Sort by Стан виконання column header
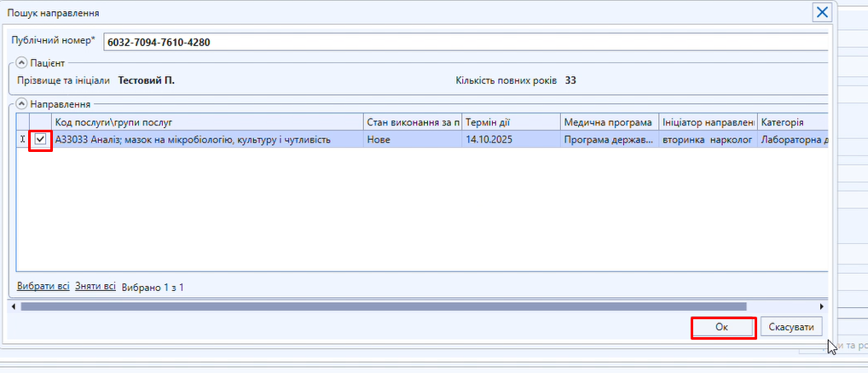This screenshot has width=868, height=373. 413,122
